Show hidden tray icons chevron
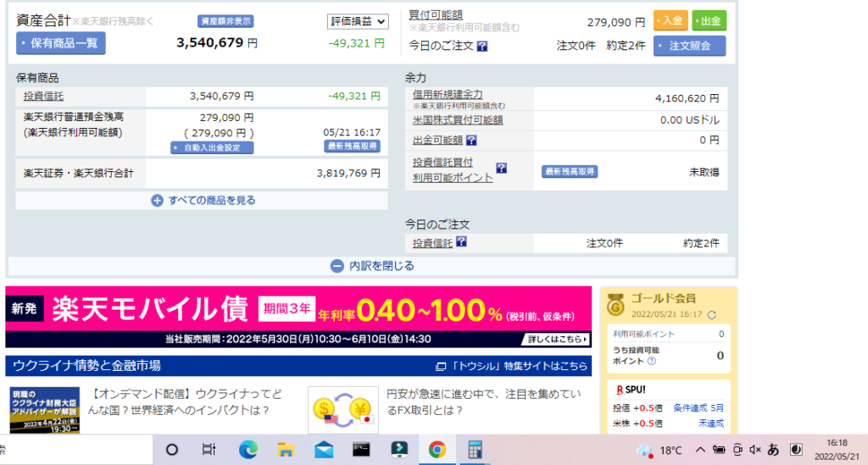The image size is (868, 465). click(x=700, y=450)
